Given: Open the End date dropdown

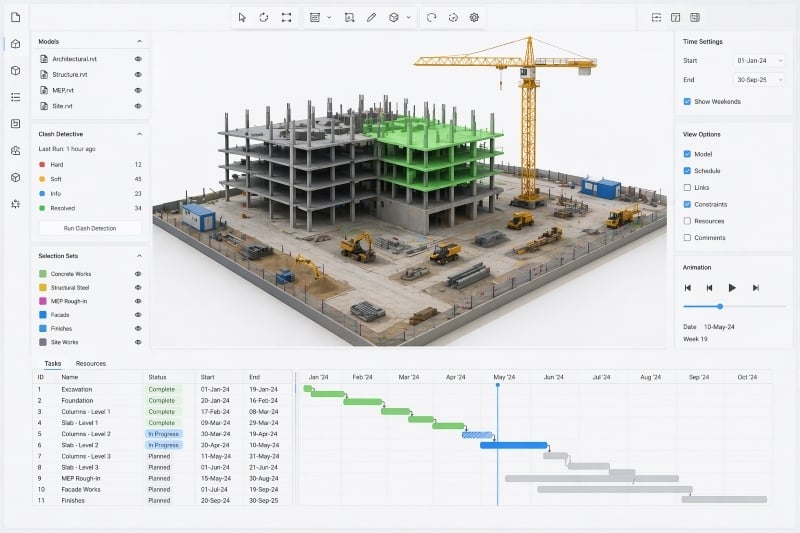Looking at the screenshot, I should click(759, 80).
